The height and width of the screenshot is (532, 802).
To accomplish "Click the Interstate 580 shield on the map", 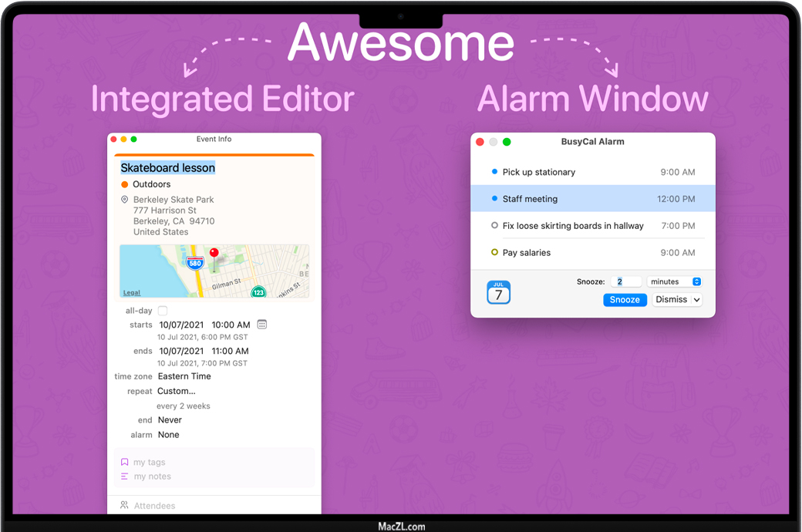I will (195, 263).
